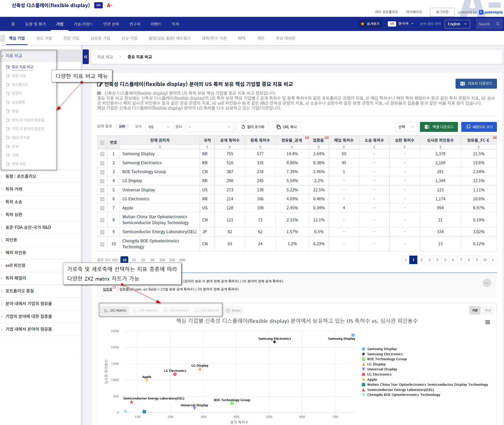Toggle the select-all header checkbox
The image size is (504, 425).
point(102,142)
